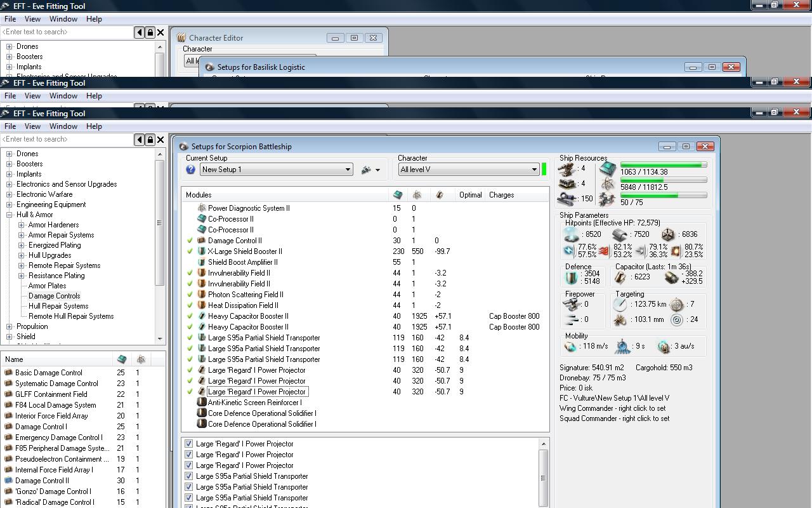The image size is (812, 508).
Task: Click the launcher hardpoints icon in Ship Resources
Action: pyautogui.click(x=566, y=184)
